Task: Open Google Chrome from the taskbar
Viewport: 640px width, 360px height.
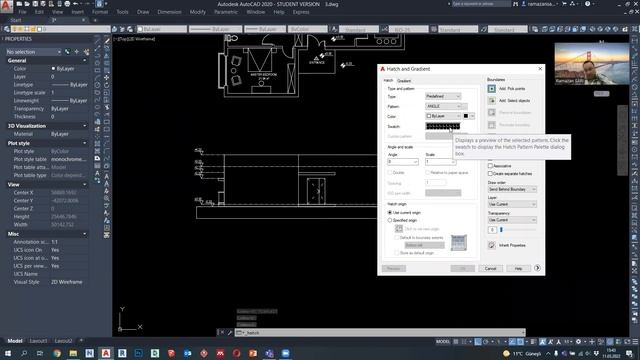Action: click(57, 353)
